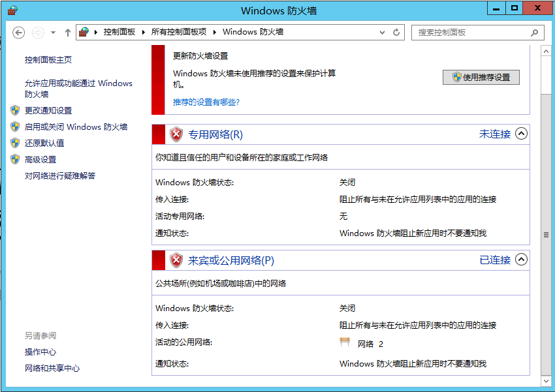
Task: Open recent locations dropdown arrow
Action: (x=53, y=33)
